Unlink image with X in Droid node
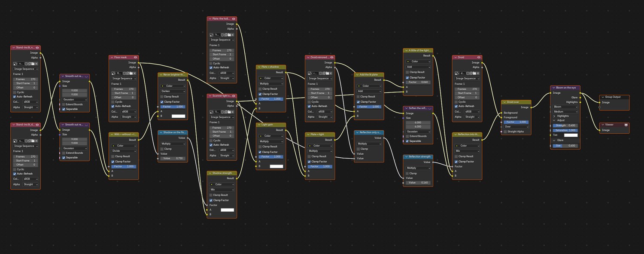The width and height of the screenshot is (644, 254). 478,73
